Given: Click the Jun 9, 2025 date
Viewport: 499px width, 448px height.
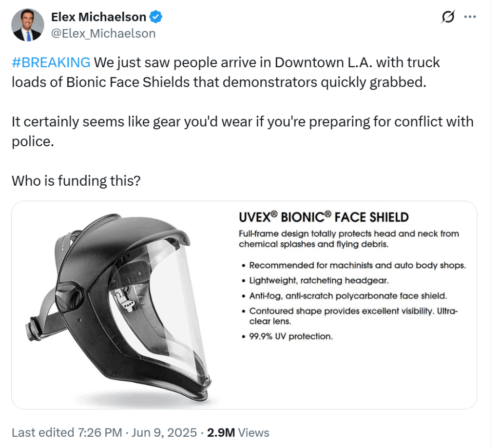Looking at the screenshot, I should pyautogui.click(x=164, y=432).
